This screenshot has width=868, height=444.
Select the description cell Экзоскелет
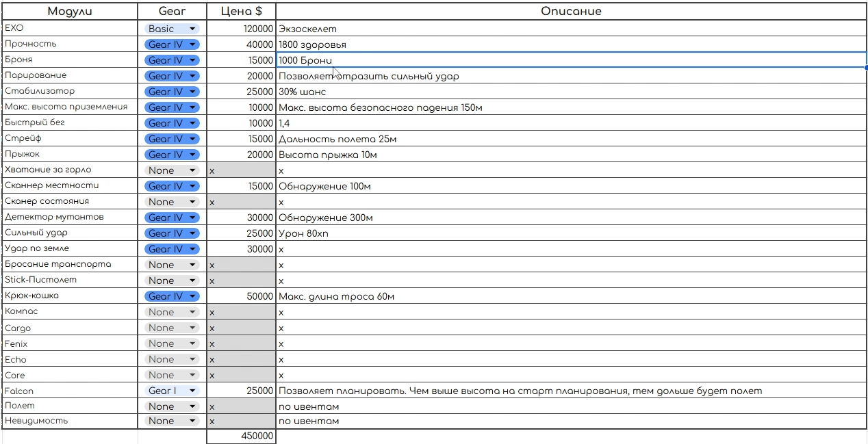tap(571, 29)
